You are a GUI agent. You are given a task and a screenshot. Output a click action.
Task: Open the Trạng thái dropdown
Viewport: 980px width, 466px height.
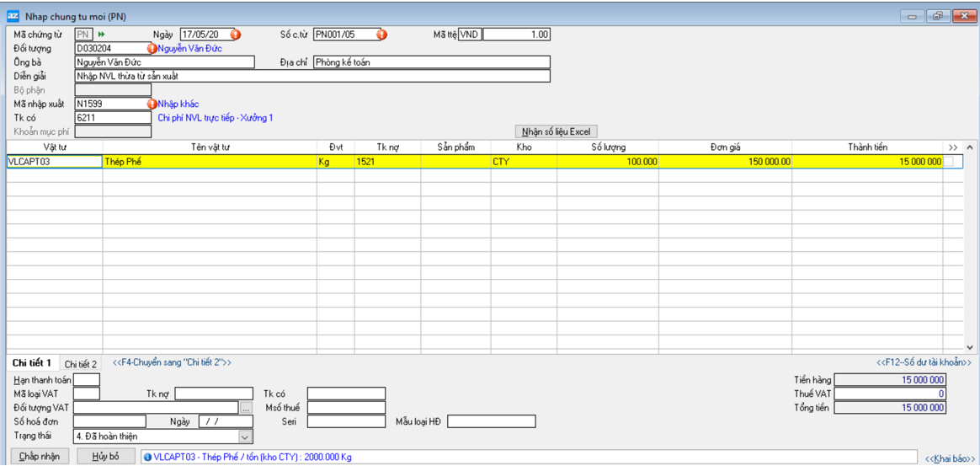pyautogui.click(x=245, y=437)
